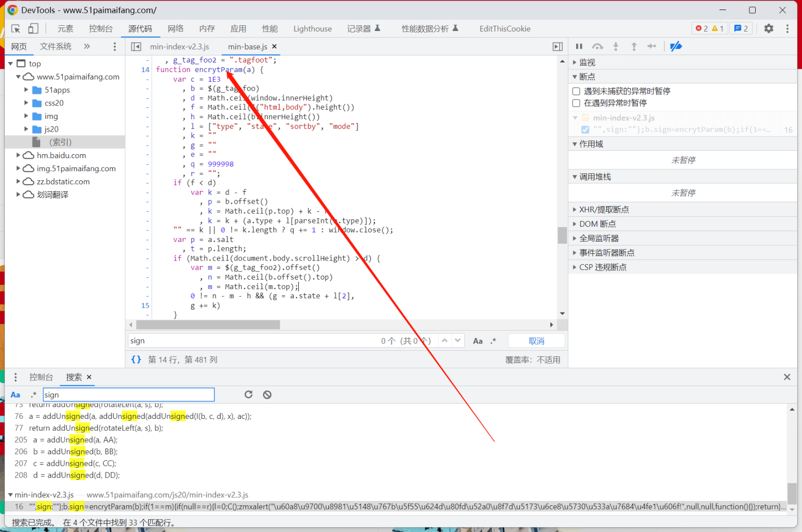This screenshot has width=802, height=532.
Task: Collapse min-index-v2.3.js search result group
Action: [x=11, y=495]
